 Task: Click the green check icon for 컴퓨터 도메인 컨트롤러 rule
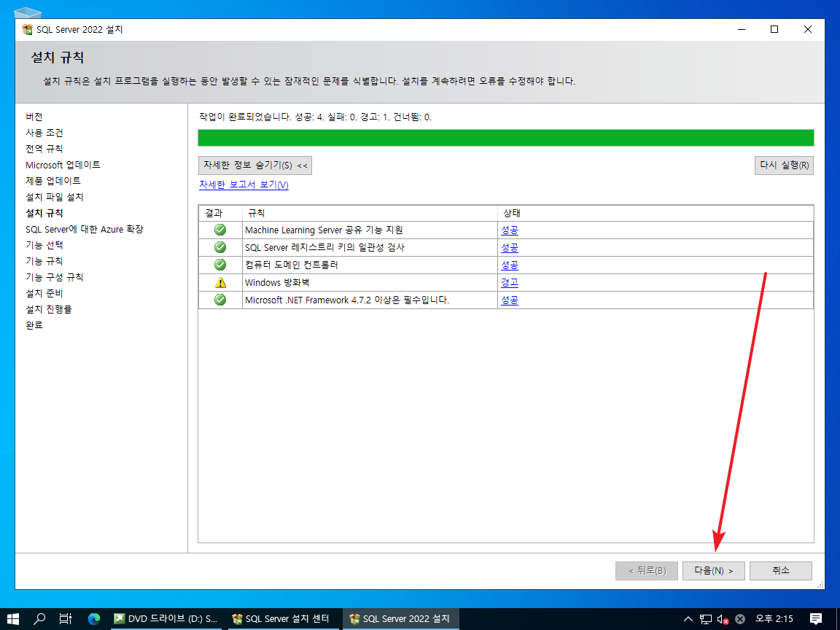[220, 265]
